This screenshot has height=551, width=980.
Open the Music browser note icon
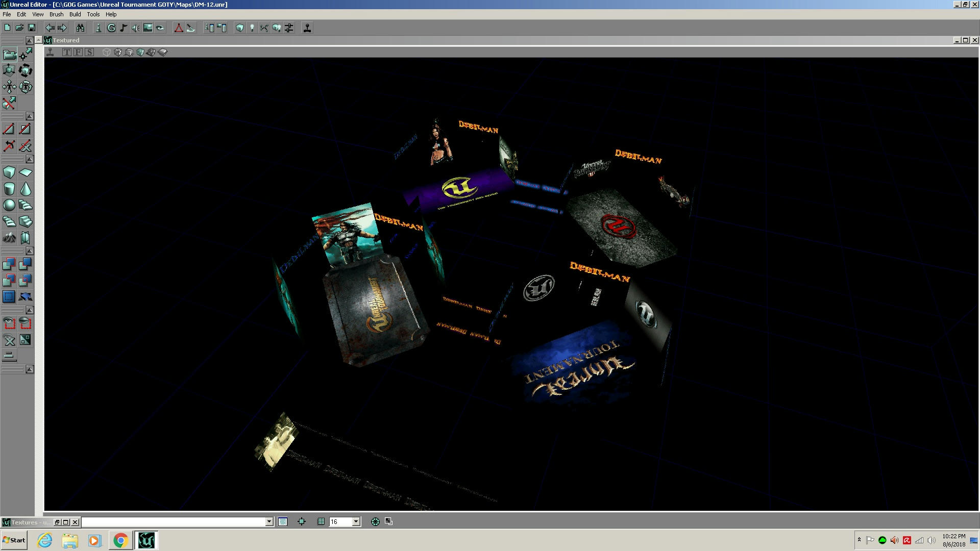[123, 28]
